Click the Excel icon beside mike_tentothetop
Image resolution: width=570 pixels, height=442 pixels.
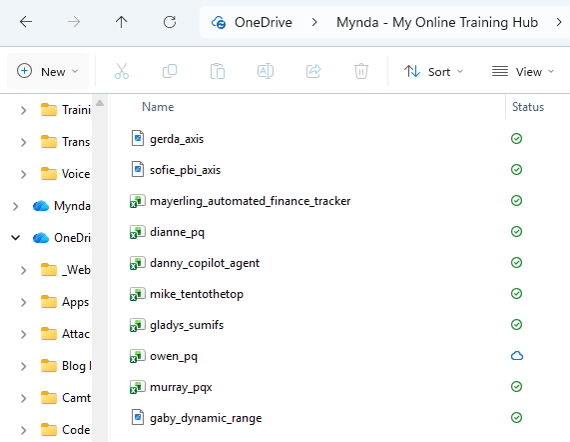138,294
